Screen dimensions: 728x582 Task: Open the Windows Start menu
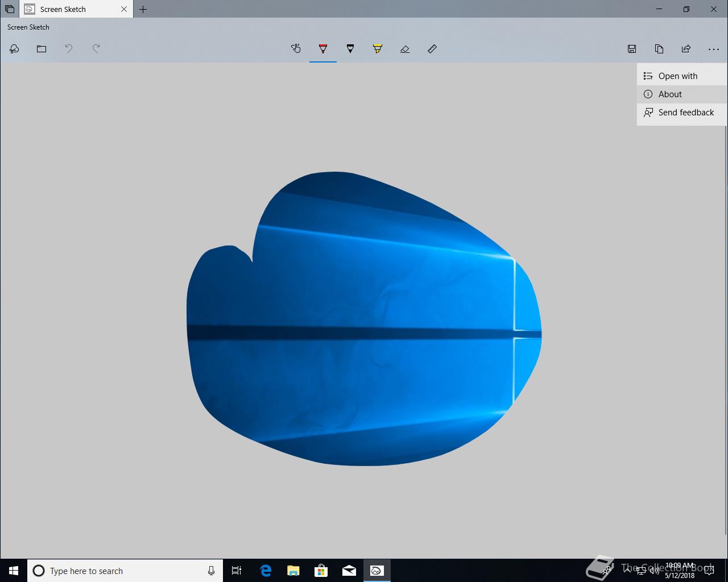[14, 571]
